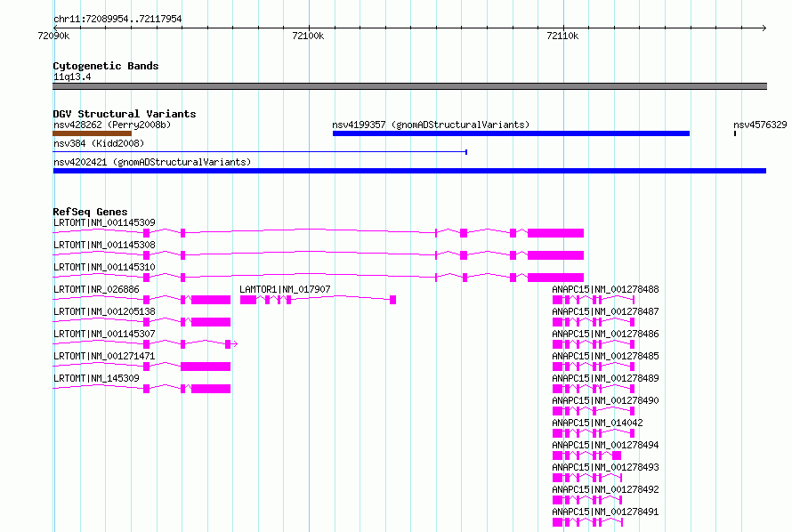Viewport: 792px width, 532px height.
Task: Click the large last exon of LRTOMT NM_001145309
Action: pyautogui.click(x=555, y=233)
